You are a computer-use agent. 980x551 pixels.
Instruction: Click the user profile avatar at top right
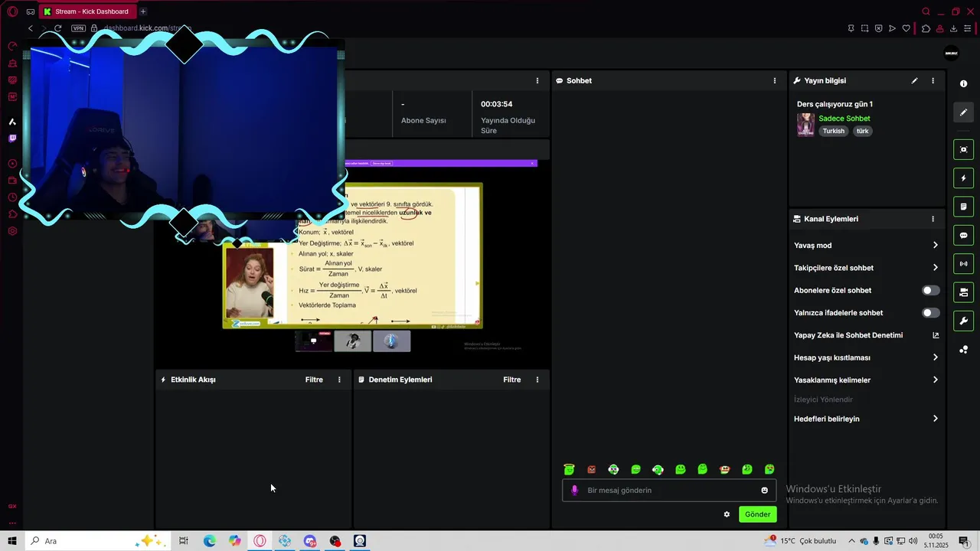[951, 53]
